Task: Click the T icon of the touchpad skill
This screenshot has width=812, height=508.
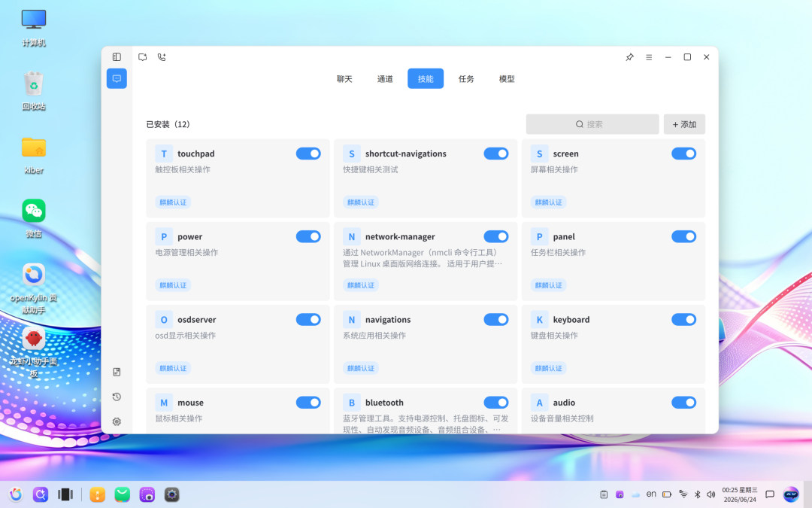Action: pos(164,154)
